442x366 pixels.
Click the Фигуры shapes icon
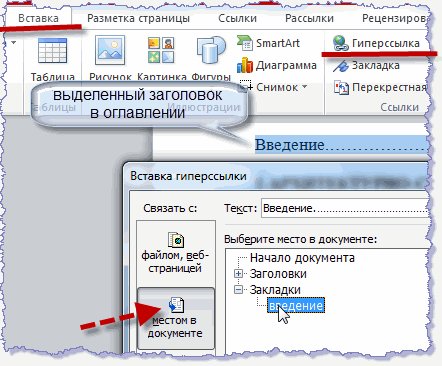(x=210, y=50)
